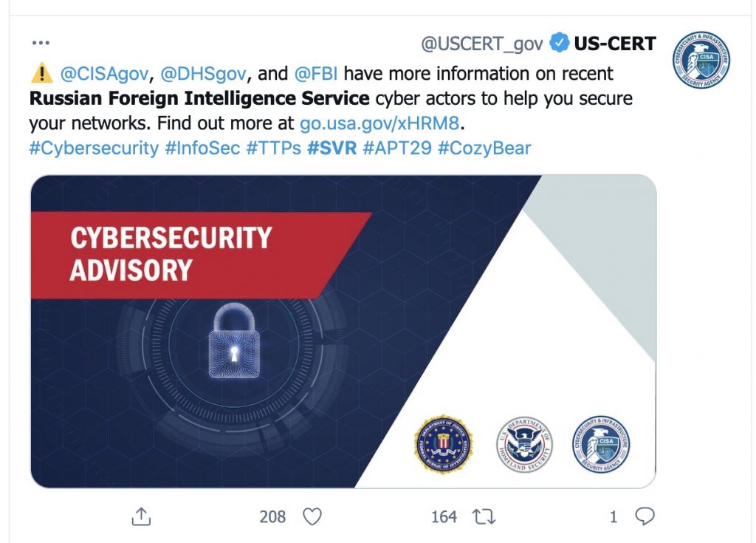756x543 pixels.
Task: Click the #SVR hashtag
Action: 331,148
